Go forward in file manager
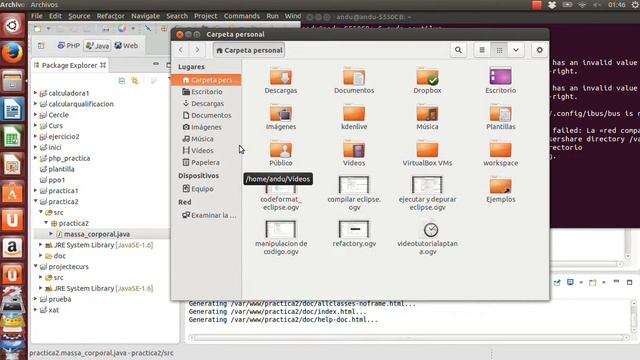The width and height of the screenshot is (640, 360). 197,50
